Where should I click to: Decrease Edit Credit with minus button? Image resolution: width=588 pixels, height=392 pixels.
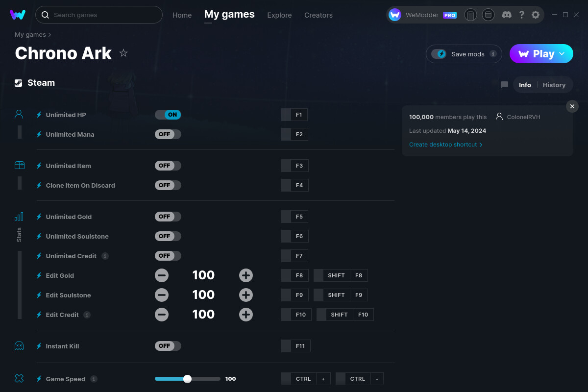pos(162,315)
